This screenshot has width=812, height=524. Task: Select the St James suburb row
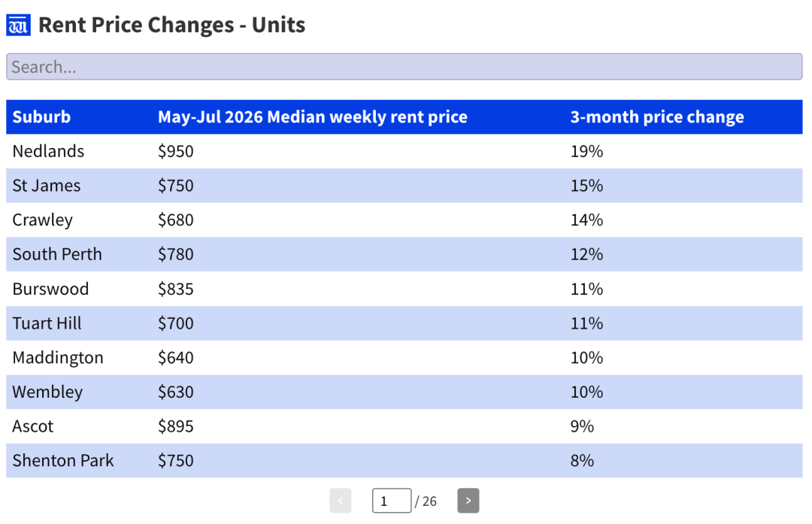(x=404, y=186)
